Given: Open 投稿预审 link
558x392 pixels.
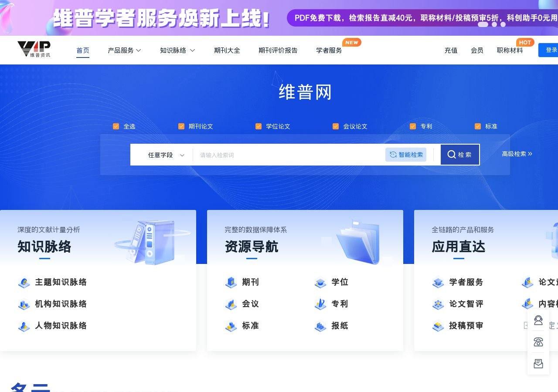Looking at the screenshot, I should point(466,326).
